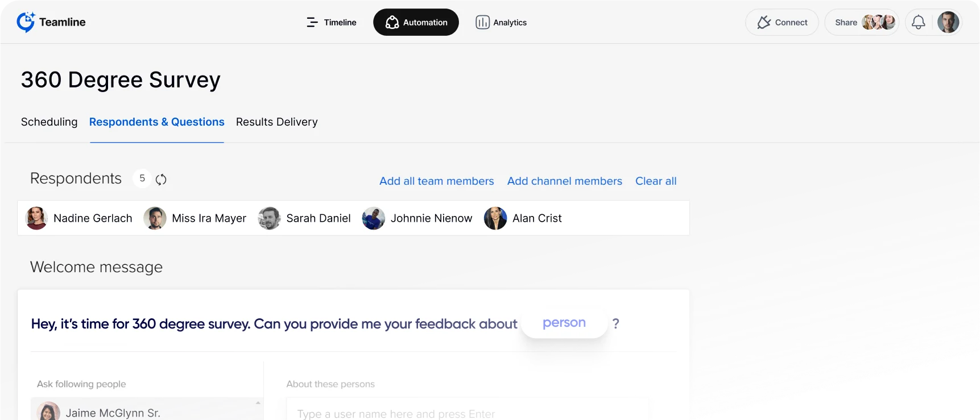The width and height of the screenshot is (980, 420).
Task: Click the Share button
Action: tap(845, 22)
